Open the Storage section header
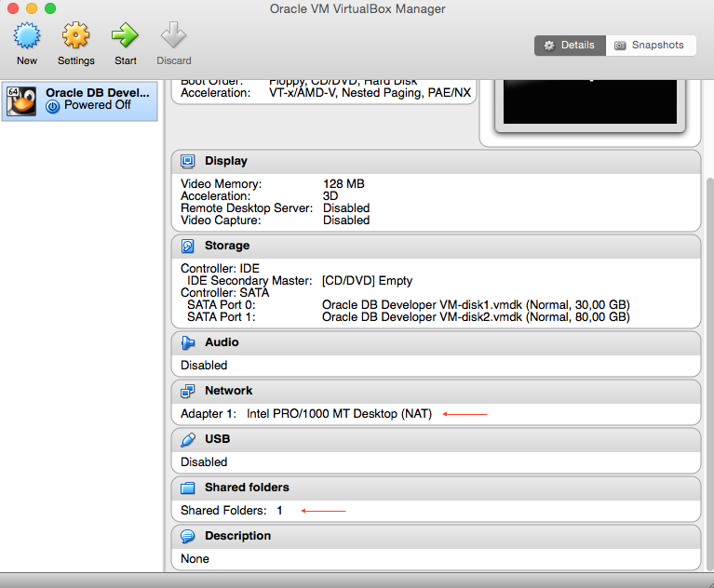This screenshot has width=714, height=588. coord(436,247)
